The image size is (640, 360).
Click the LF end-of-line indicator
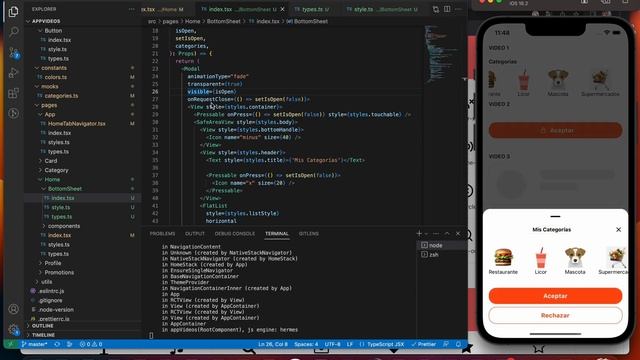tap(350, 344)
